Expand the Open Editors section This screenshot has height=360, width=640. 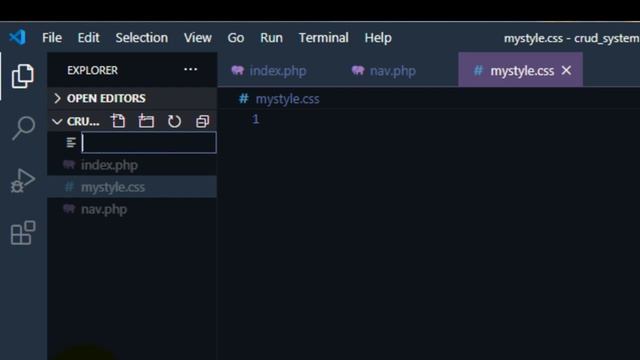coord(132,98)
